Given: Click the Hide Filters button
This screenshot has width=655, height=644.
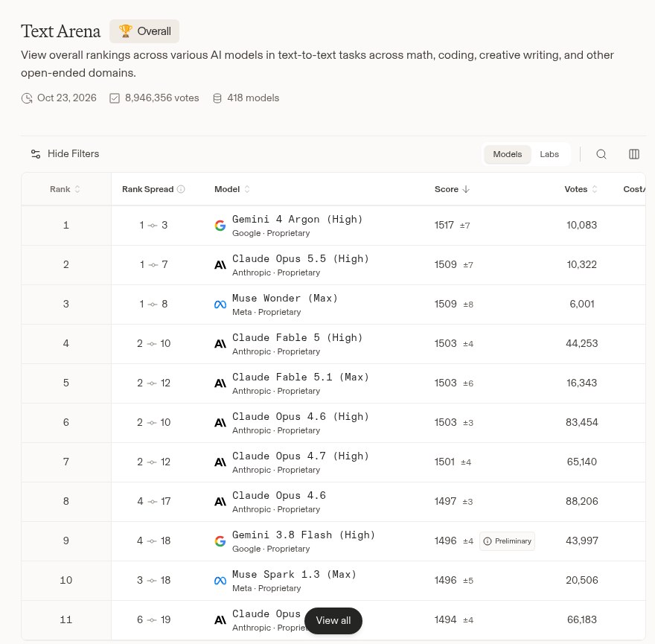Looking at the screenshot, I should tap(65, 154).
